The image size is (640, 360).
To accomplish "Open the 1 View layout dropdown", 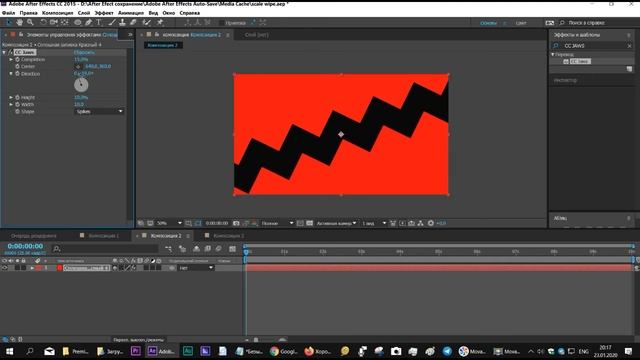I will 373,223.
